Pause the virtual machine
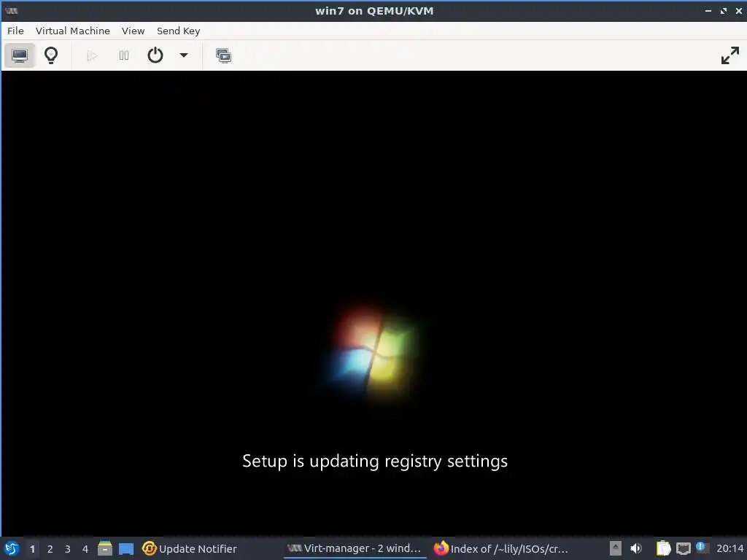This screenshot has width=747, height=560. 124,55
